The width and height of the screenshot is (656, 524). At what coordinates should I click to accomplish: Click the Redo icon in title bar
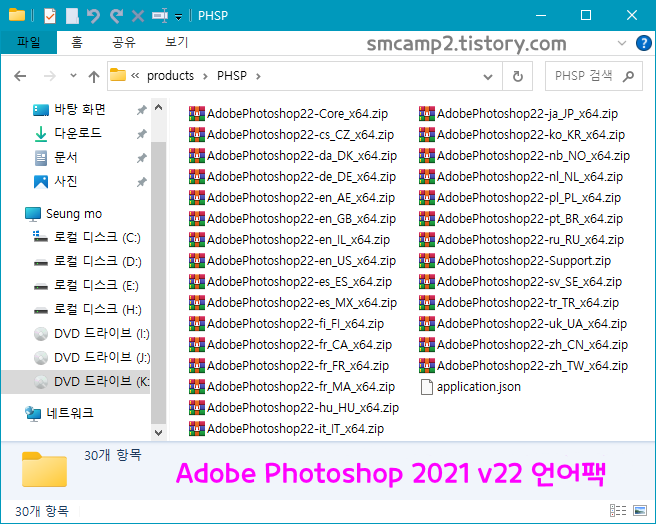click(116, 16)
